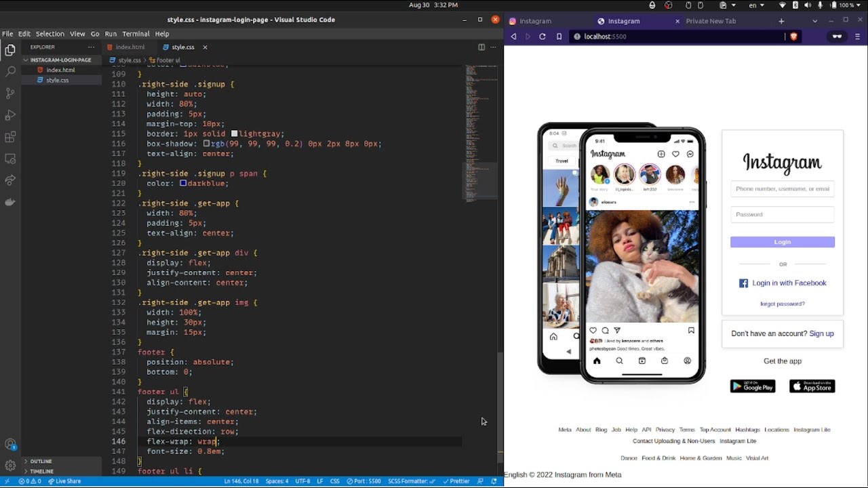Bookmark the current page in browser

(559, 37)
